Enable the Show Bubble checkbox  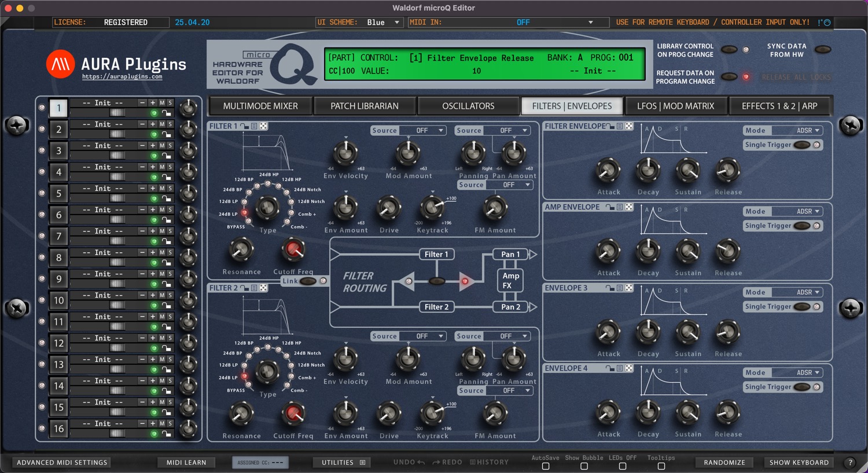point(584,466)
